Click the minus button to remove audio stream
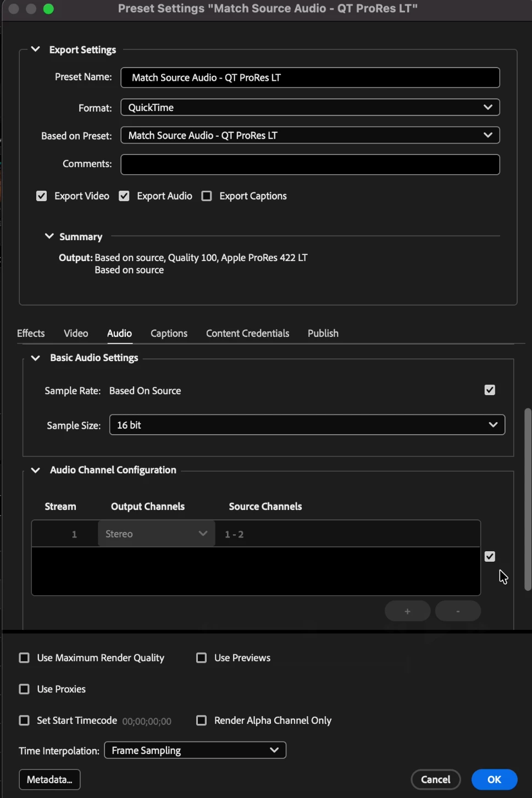 458,611
